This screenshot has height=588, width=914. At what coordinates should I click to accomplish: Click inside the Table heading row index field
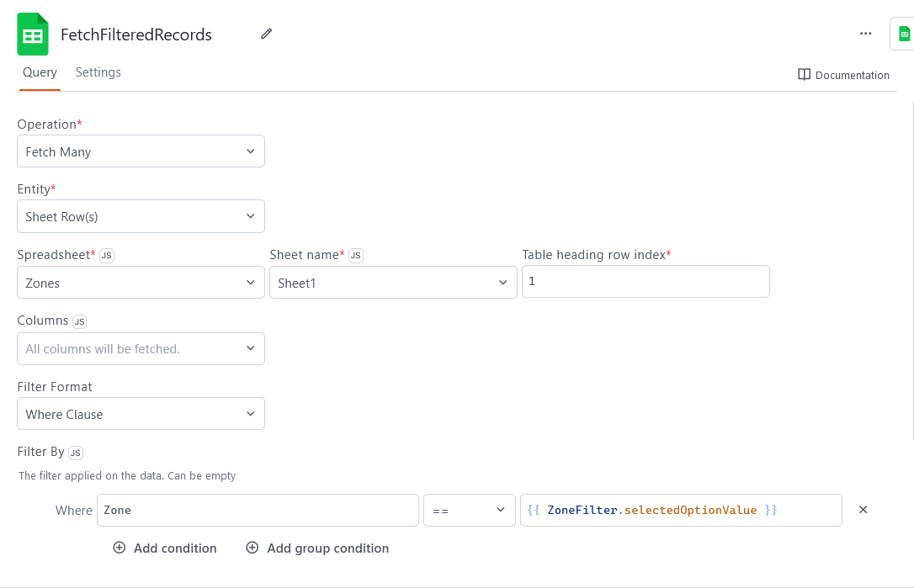pos(646,281)
